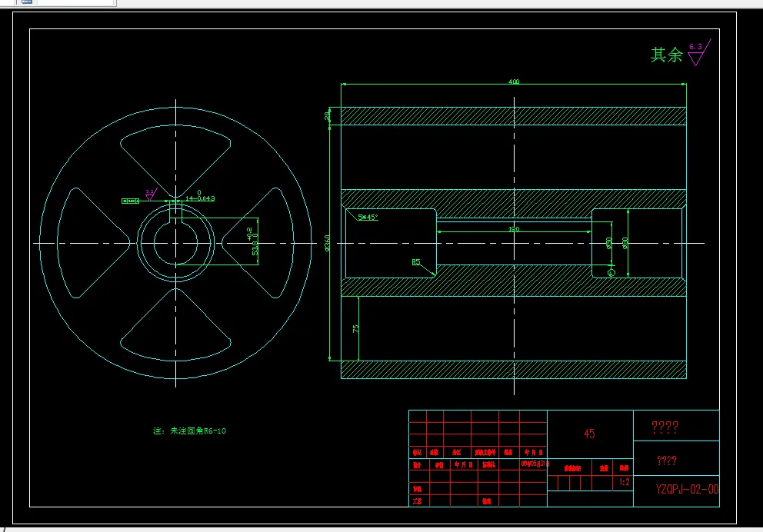This screenshot has width=763, height=532.
Task: Select the 1:2 scale value
Action: coord(625,482)
